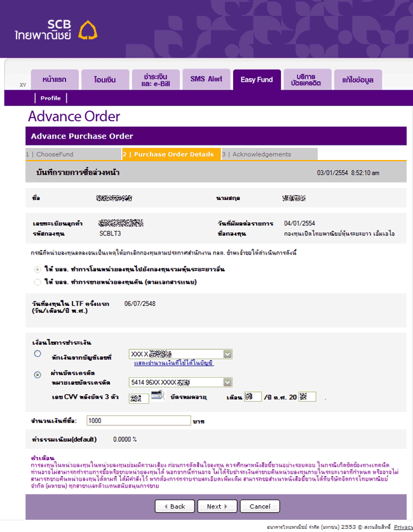Click the CVV card illustration icon

click(x=157, y=397)
